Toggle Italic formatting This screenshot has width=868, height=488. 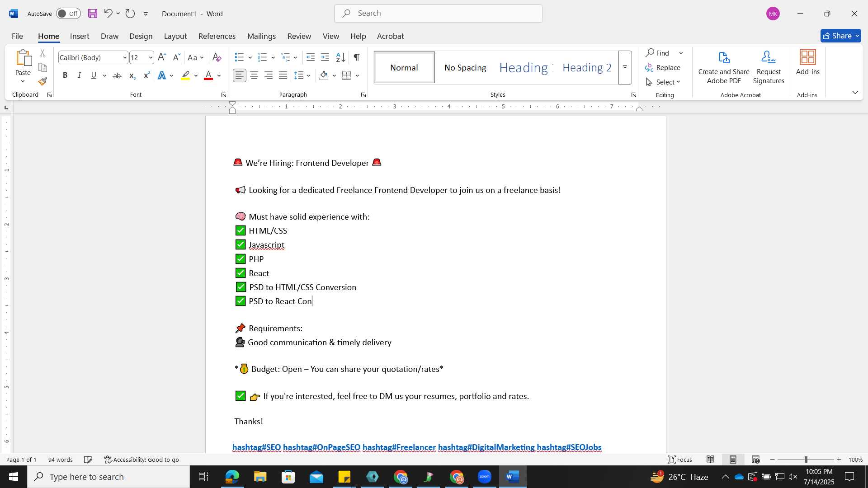pos(80,75)
